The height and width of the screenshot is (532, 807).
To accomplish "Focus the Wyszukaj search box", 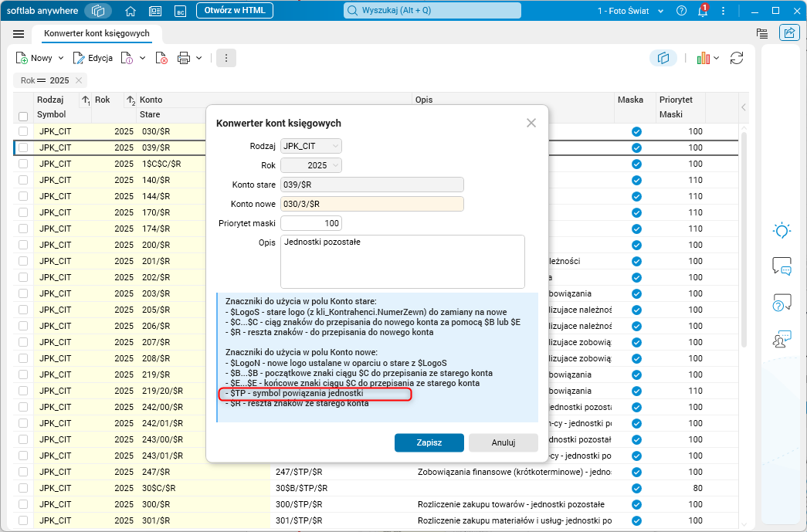I will pos(432,11).
